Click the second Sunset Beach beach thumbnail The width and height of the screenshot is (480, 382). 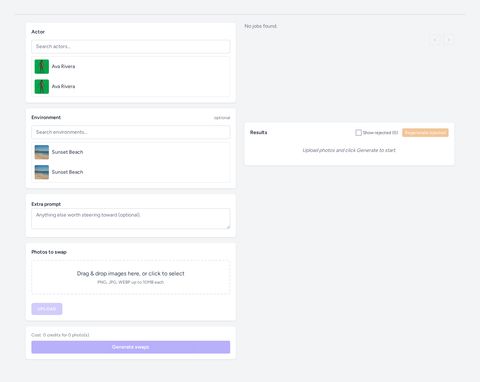click(42, 172)
